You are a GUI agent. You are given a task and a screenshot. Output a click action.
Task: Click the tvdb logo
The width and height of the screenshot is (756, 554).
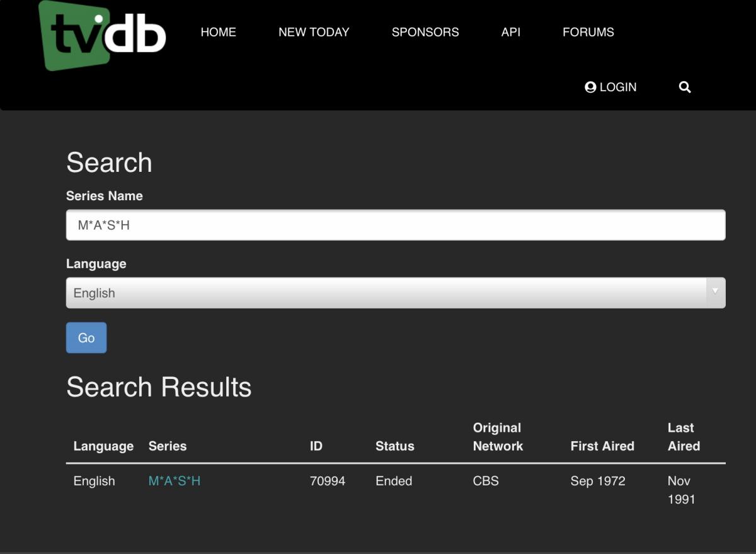pyautogui.click(x=102, y=35)
